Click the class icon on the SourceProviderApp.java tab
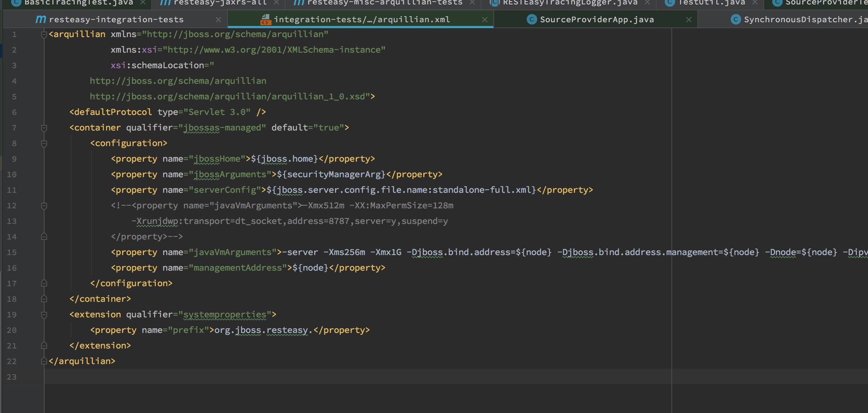 [532, 19]
